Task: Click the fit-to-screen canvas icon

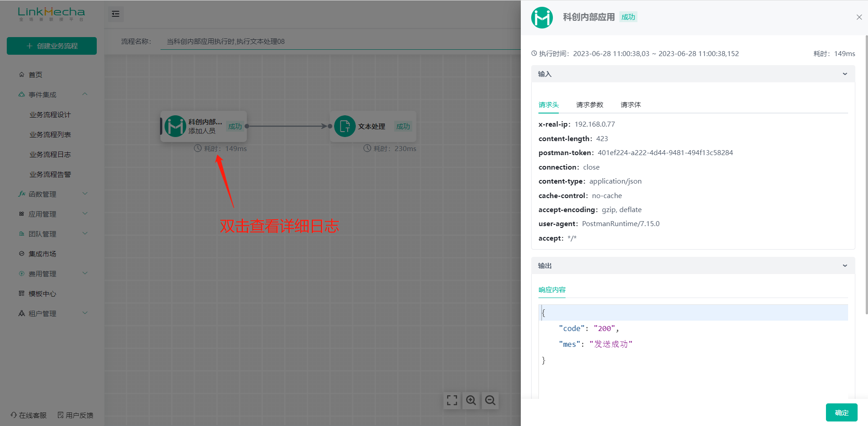Action: click(452, 400)
